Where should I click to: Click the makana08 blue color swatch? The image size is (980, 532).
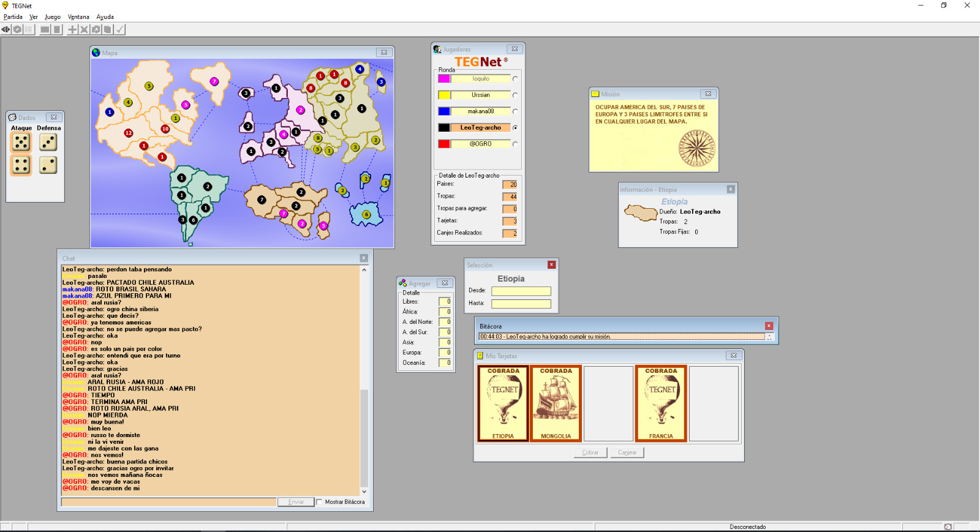point(444,111)
